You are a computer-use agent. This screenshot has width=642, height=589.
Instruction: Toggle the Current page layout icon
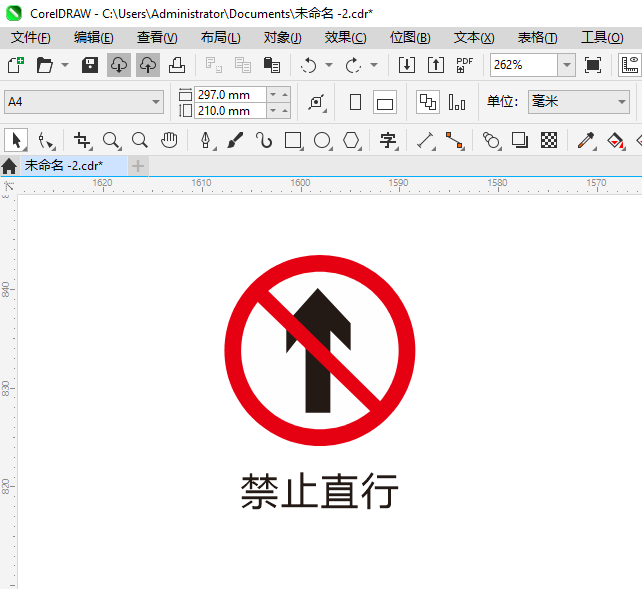point(457,102)
